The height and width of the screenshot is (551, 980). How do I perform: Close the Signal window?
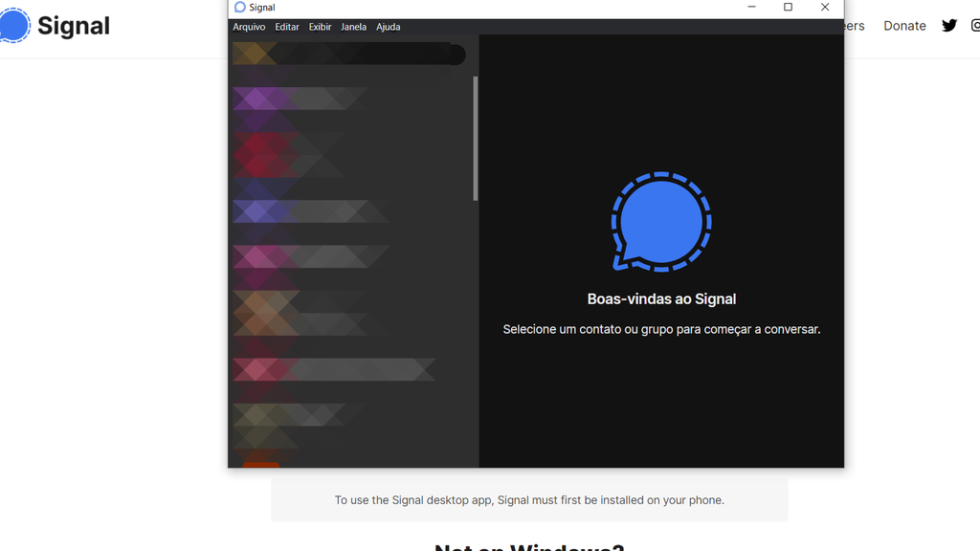click(825, 8)
